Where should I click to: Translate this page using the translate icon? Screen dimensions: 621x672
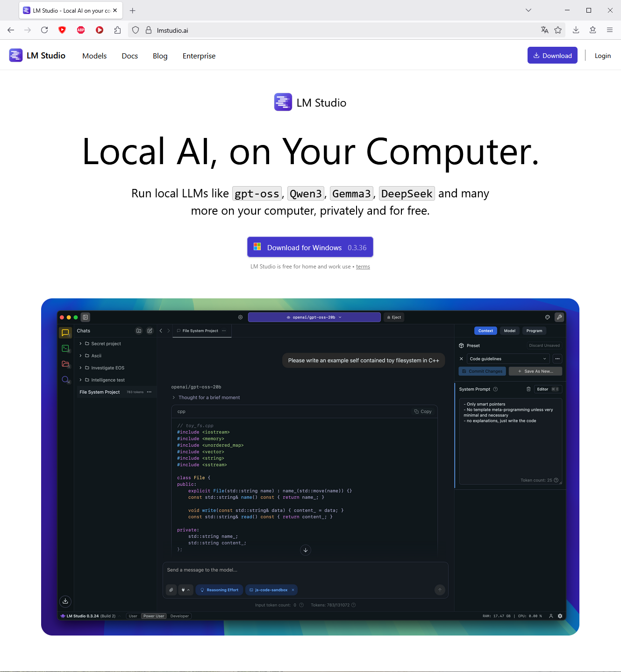(x=544, y=30)
